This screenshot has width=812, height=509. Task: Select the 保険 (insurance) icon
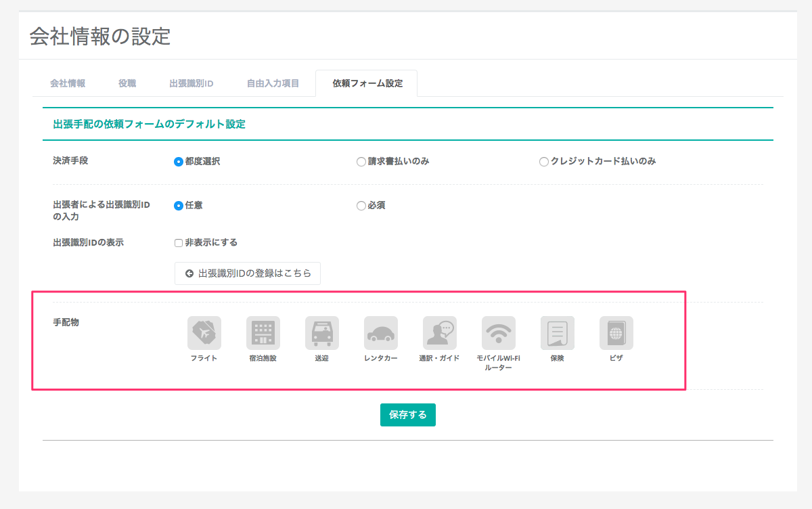point(557,333)
